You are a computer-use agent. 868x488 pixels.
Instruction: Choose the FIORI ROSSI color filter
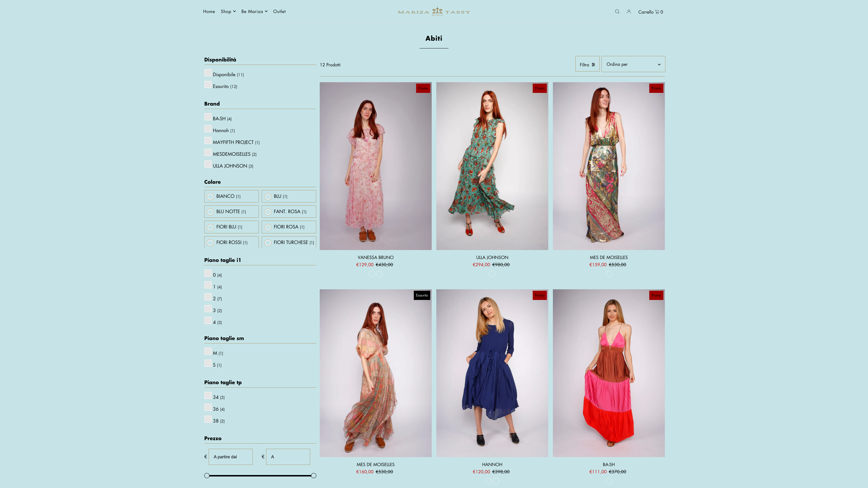pos(231,242)
